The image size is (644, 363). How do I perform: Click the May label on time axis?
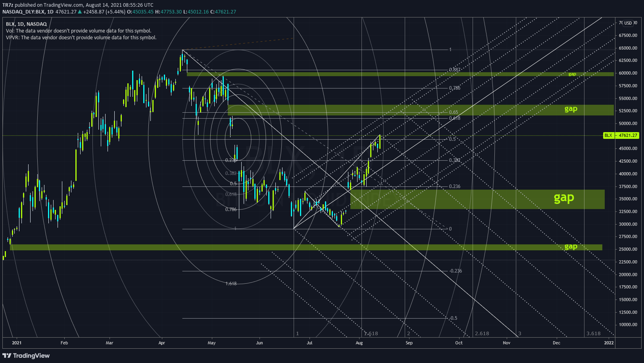(211, 343)
